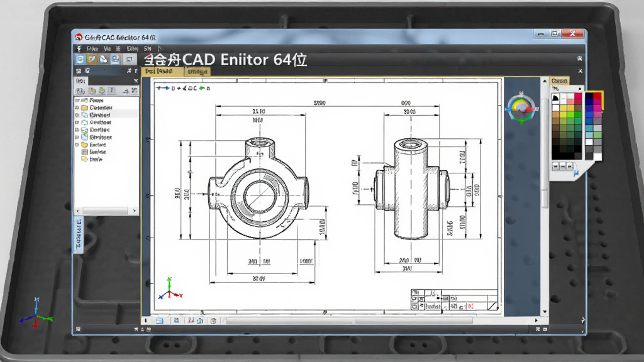Click the drawing's vertical scrollbar down arrow
Image resolution: width=644 pixels, height=362 pixels.
tap(545, 312)
